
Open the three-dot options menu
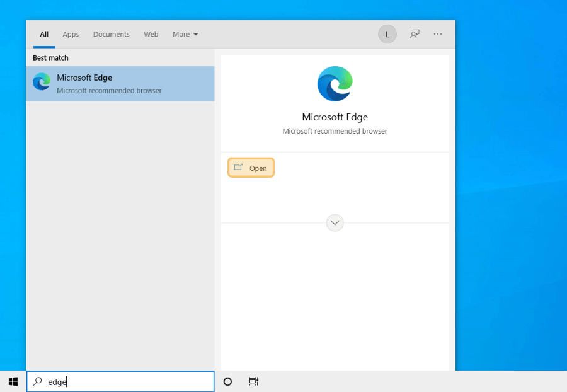438,34
